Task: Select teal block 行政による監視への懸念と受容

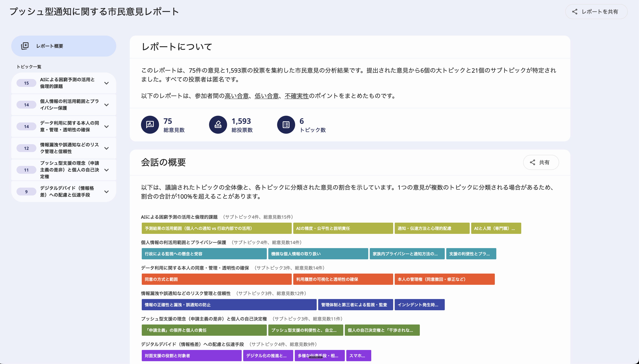Action: pyautogui.click(x=204, y=254)
